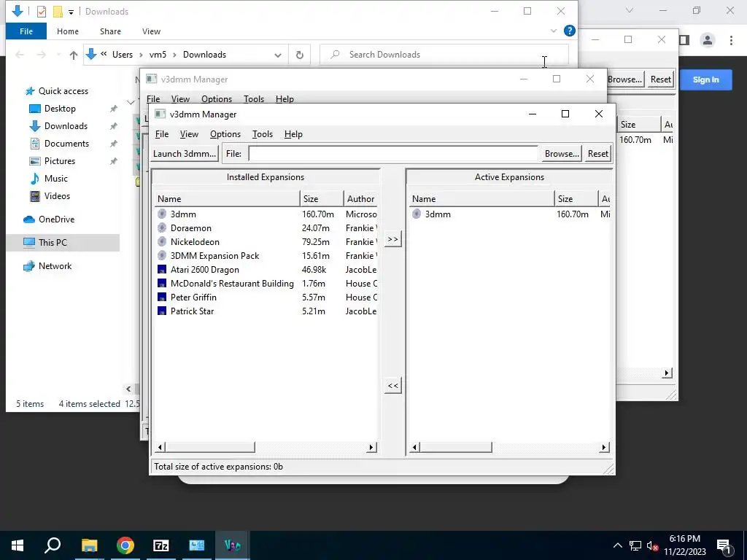Click the muted volume tray icon
Image resolution: width=747 pixels, height=560 pixels.
pos(651,546)
